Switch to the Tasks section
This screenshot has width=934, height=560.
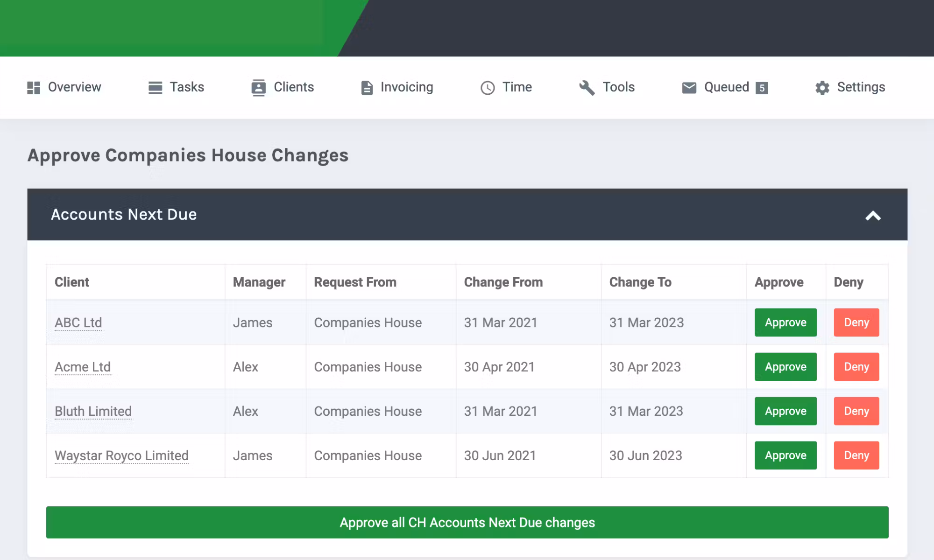tap(186, 87)
